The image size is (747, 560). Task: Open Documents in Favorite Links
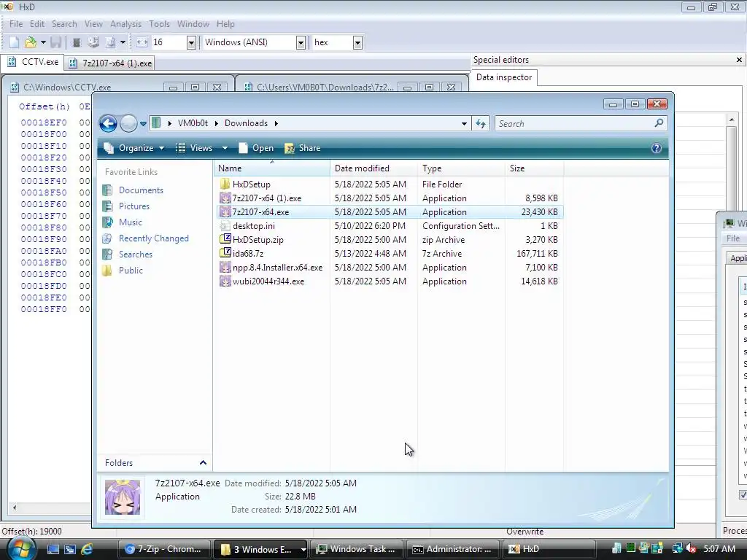click(x=141, y=190)
